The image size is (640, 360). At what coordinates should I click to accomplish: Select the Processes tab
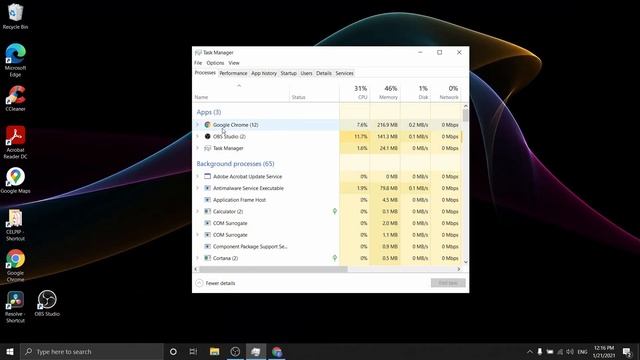[x=205, y=73]
